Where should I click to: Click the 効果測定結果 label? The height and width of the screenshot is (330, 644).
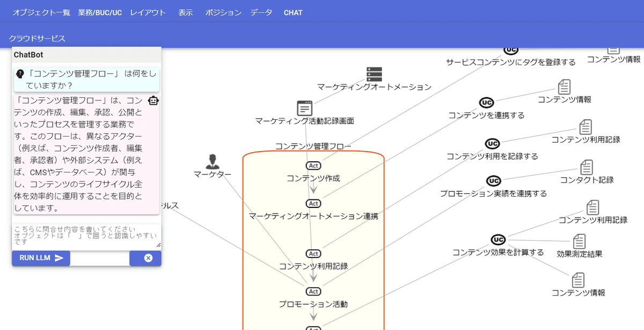(x=579, y=254)
